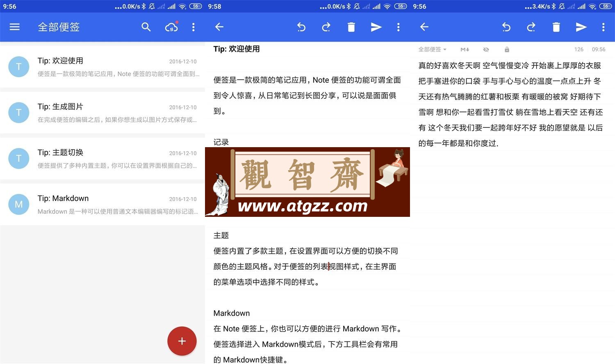Tap the 全部便签 title in the list header
Screen dimensions: 615x364
(59, 27)
